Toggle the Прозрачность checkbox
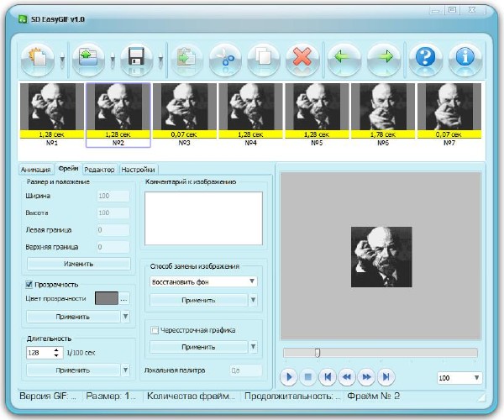Screen dimensions: 504x420 click(x=30, y=285)
